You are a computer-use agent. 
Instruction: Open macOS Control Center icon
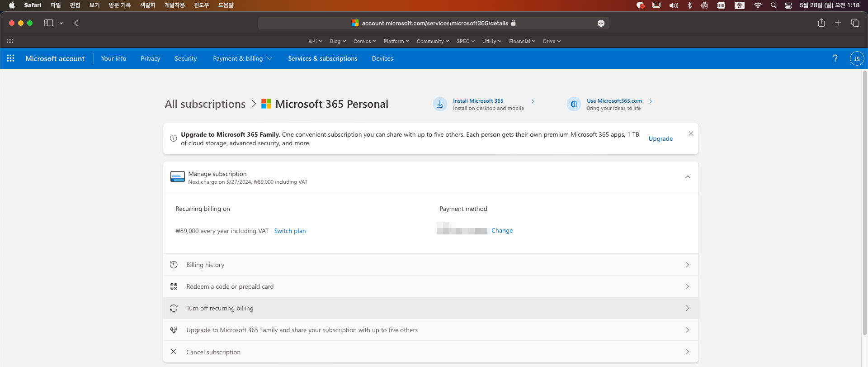pos(788,5)
